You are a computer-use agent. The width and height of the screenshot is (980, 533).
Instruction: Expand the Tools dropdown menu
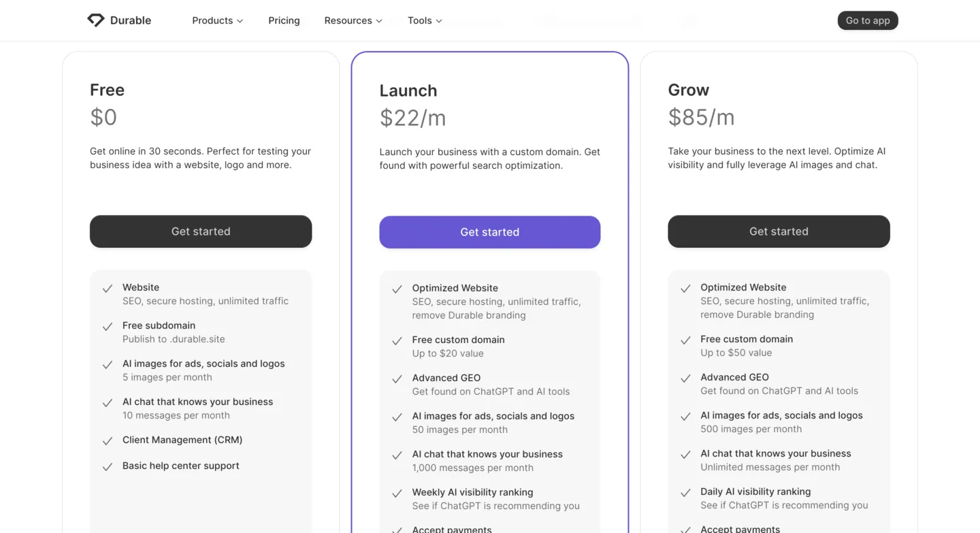click(425, 20)
